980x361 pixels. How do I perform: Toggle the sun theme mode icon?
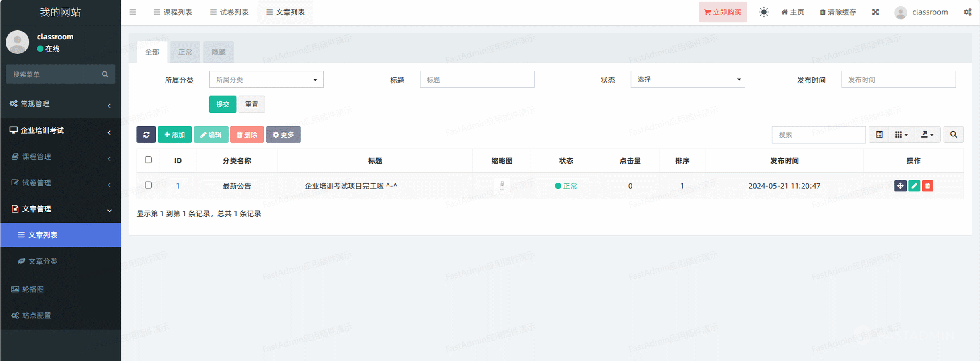764,12
